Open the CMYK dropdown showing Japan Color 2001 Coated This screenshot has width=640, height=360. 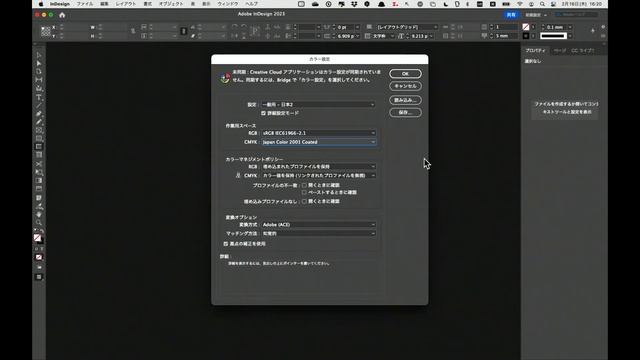318,142
